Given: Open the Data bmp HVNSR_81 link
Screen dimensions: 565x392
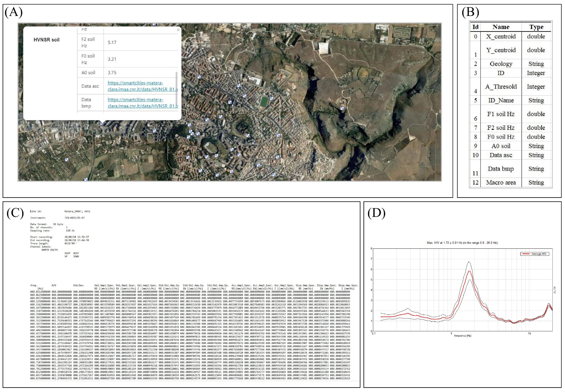Looking at the screenshot, I should [x=142, y=103].
